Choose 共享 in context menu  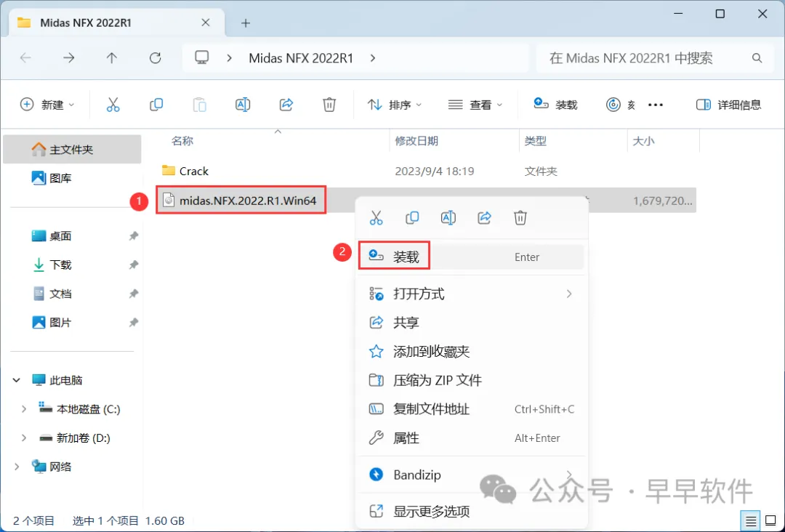472,323
